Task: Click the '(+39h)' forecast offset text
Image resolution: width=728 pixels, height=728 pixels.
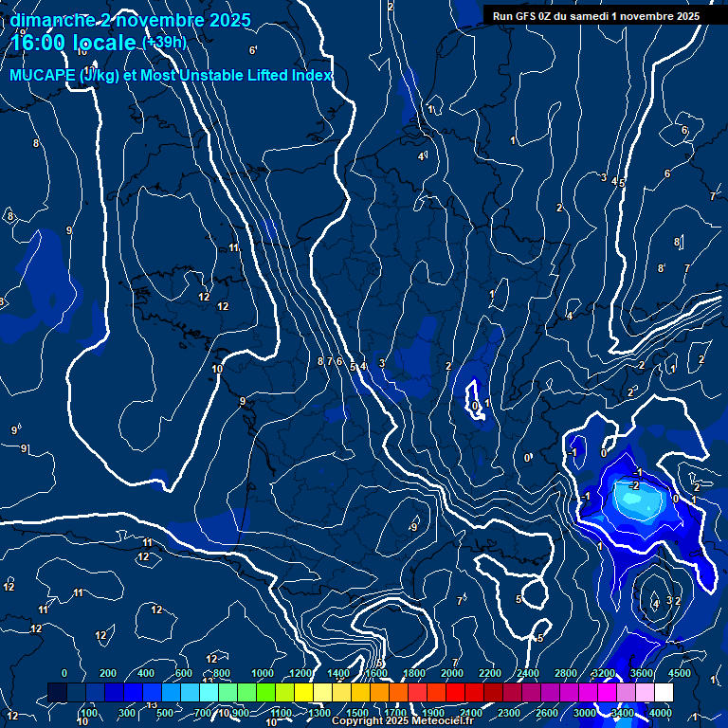Action: coord(164,43)
